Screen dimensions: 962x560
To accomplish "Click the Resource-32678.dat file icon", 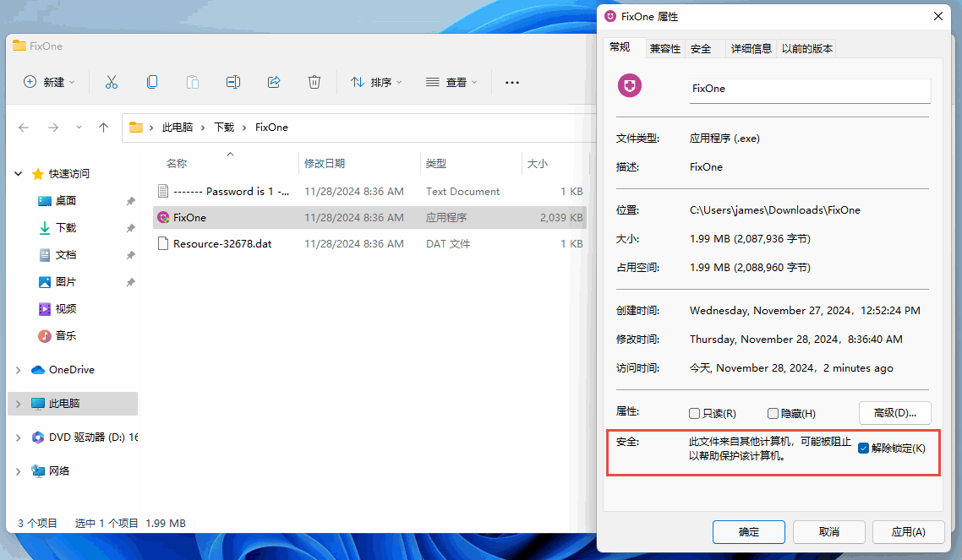I will [163, 244].
